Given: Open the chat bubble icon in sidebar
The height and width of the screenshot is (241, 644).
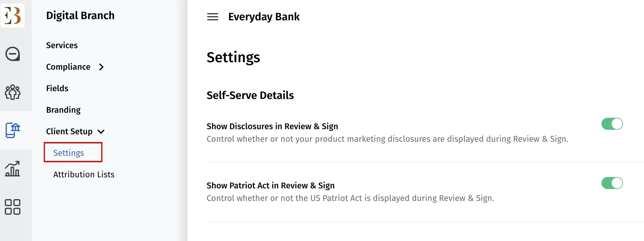Looking at the screenshot, I should 13,54.
